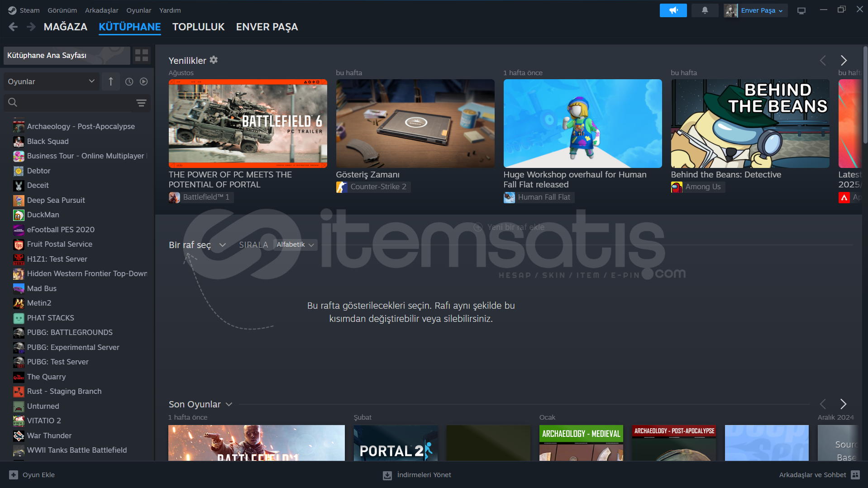The height and width of the screenshot is (488, 868).
Task: Click the Oyun Ekle plus icon
Action: [14, 475]
